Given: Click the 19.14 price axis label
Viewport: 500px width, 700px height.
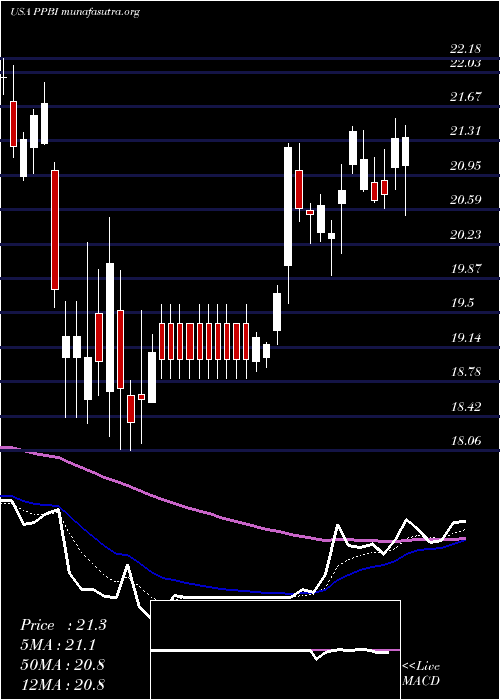Looking at the screenshot, I should (x=466, y=338).
